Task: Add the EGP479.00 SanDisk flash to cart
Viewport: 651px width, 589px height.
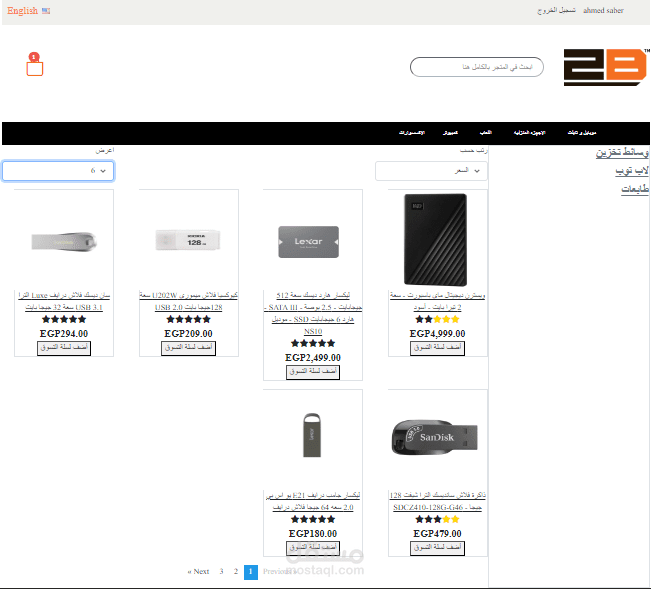Action: click(x=437, y=548)
